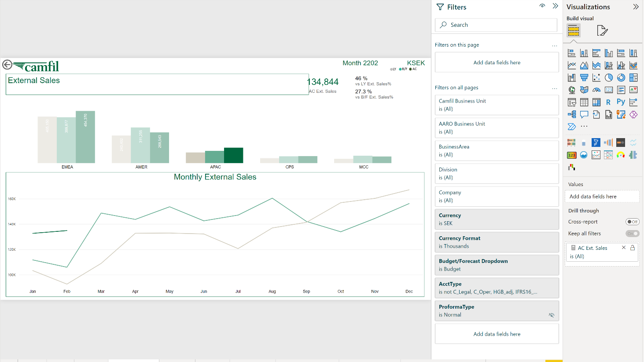Viewport: 644px width, 362px height.
Task: Click Add data fields under Filters on this page
Action: coord(497,62)
